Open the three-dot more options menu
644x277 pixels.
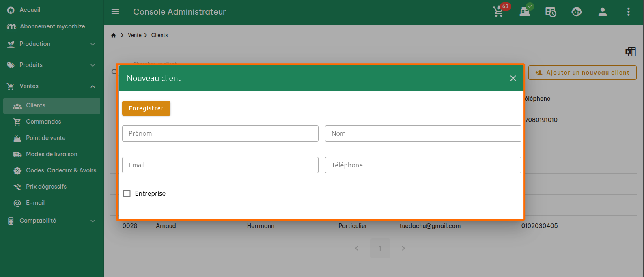tap(628, 12)
